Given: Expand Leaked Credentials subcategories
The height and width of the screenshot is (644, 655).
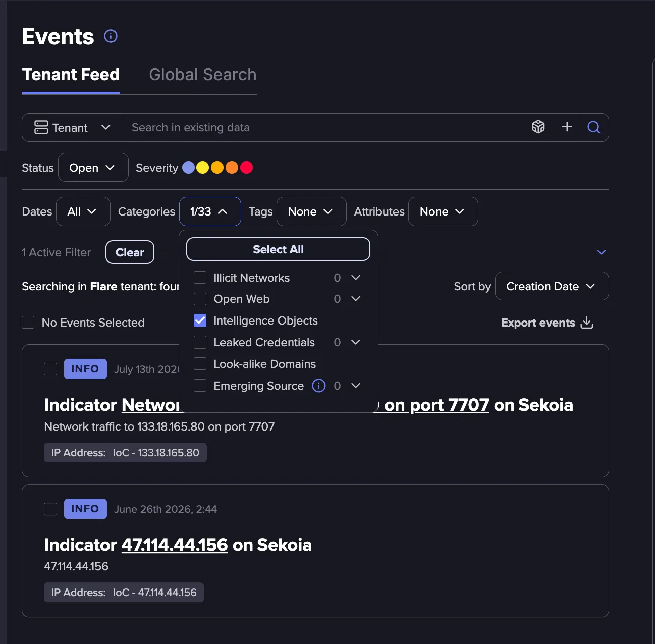Looking at the screenshot, I should pos(356,342).
